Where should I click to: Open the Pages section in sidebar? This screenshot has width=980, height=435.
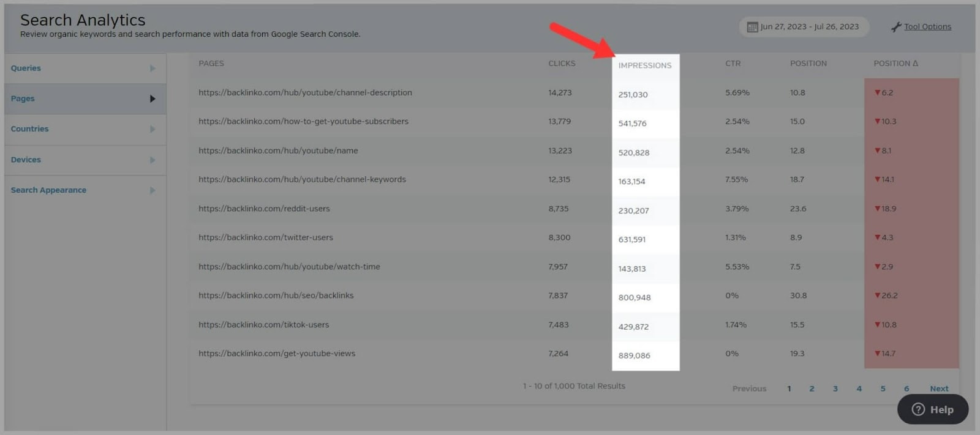pyautogui.click(x=23, y=99)
